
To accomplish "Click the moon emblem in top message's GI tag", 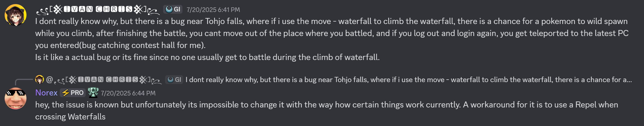I will pos(169,10).
